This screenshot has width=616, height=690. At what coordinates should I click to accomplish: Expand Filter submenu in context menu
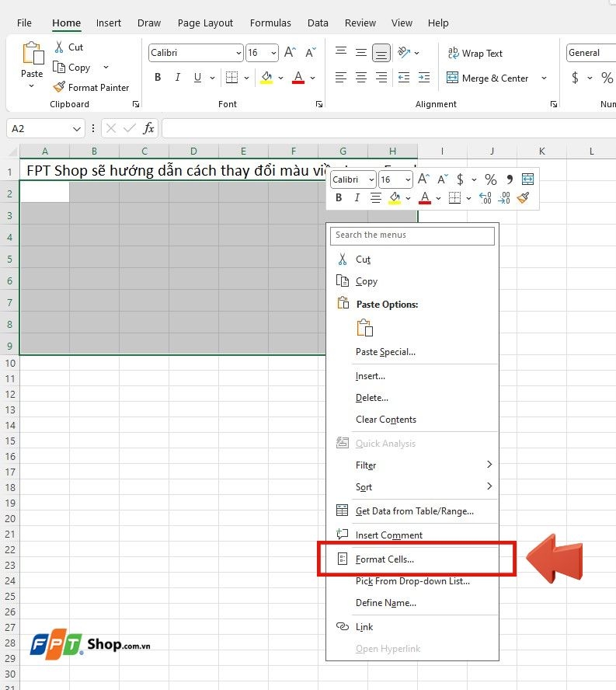click(424, 465)
